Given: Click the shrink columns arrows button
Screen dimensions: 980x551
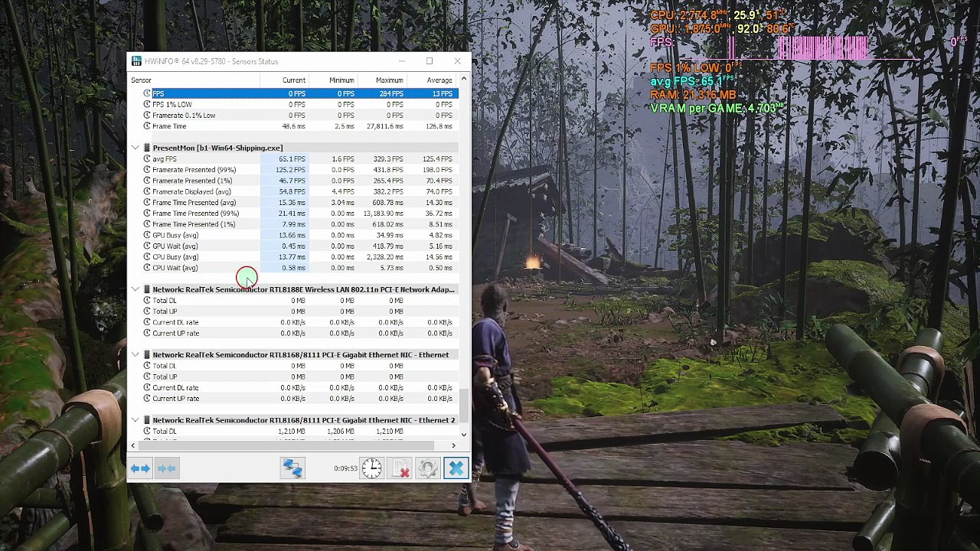Looking at the screenshot, I should [167, 468].
